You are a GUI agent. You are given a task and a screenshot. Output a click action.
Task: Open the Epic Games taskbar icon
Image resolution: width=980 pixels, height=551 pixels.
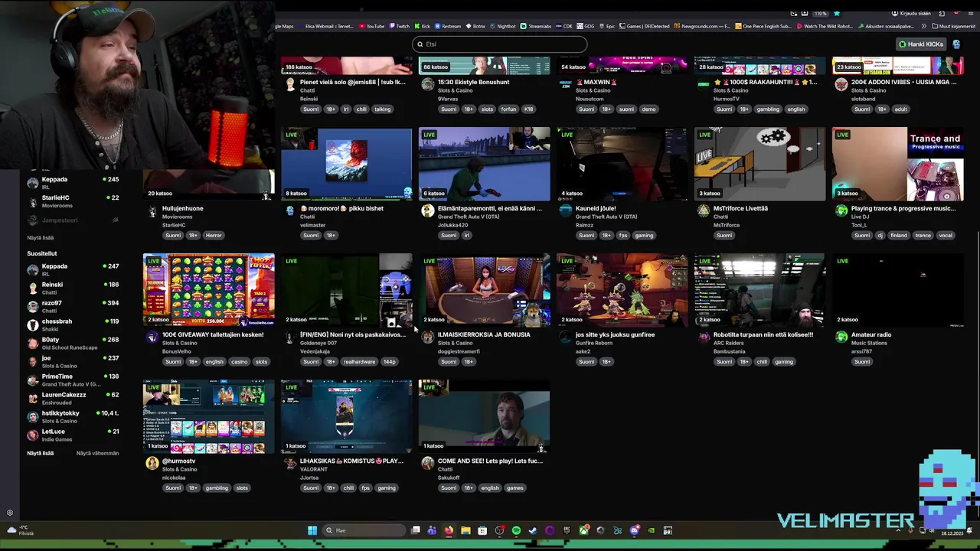click(567, 530)
